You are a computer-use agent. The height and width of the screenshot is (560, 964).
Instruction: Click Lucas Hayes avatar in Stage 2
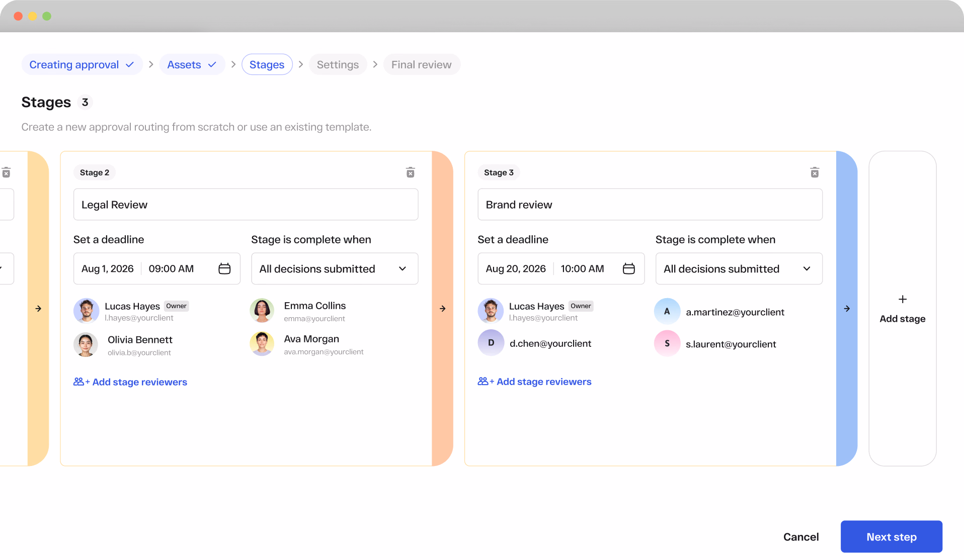[x=87, y=311]
